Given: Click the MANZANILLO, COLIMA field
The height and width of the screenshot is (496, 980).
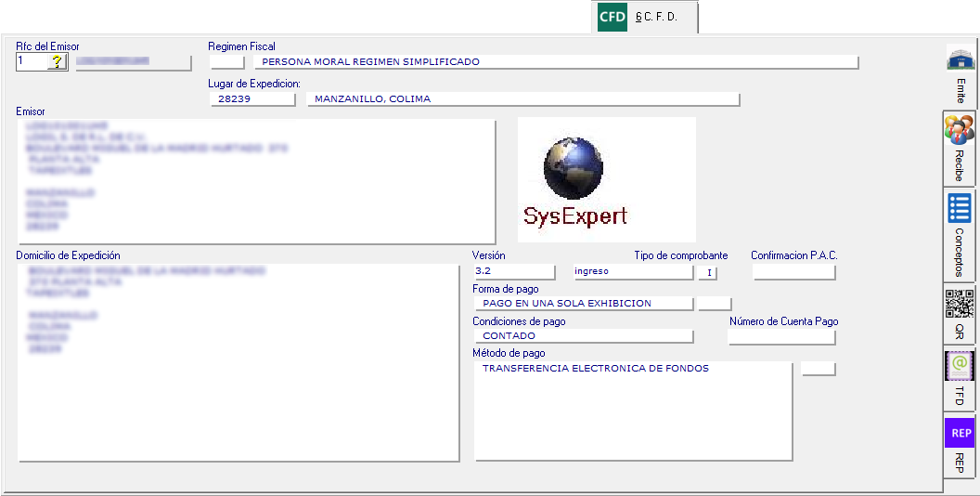Looking at the screenshot, I should (x=523, y=99).
